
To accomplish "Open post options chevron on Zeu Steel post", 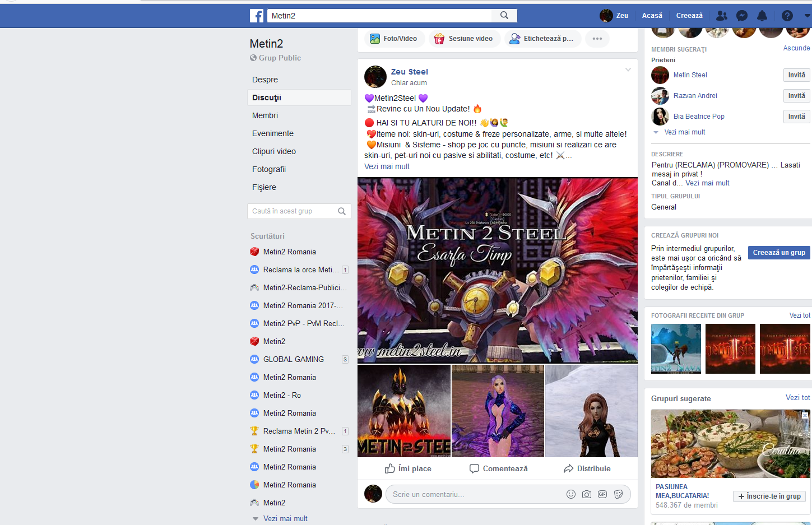I will [628, 70].
